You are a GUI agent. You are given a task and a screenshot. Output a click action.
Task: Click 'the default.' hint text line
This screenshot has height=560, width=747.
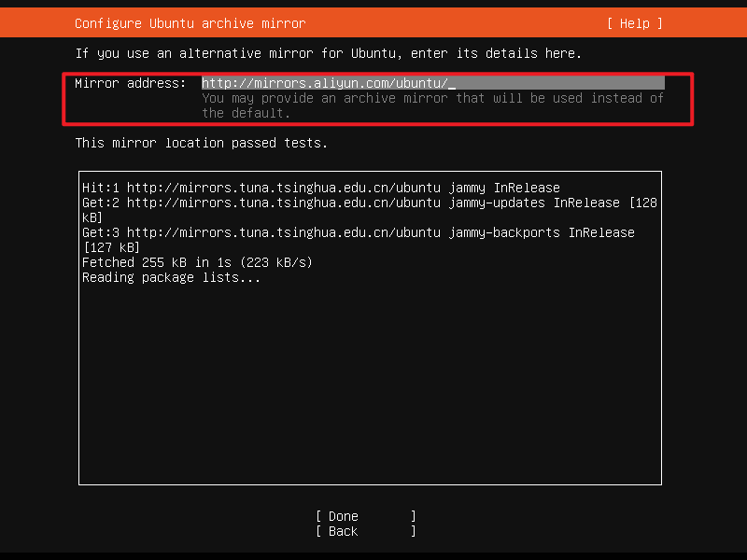246,113
